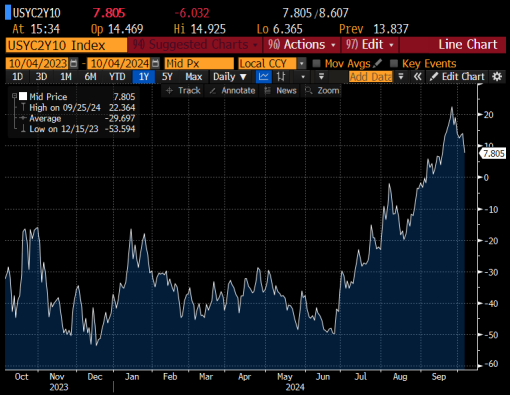Click the Jan label on the x-axis
This screenshot has width=510, height=395.
click(132, 377)
